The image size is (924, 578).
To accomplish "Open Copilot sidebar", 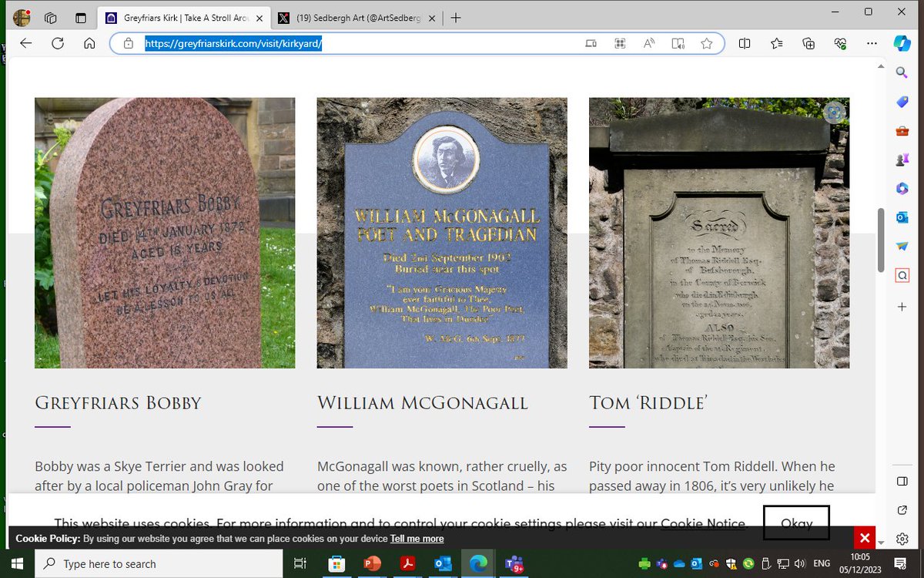I will click(x=902, y=43).
